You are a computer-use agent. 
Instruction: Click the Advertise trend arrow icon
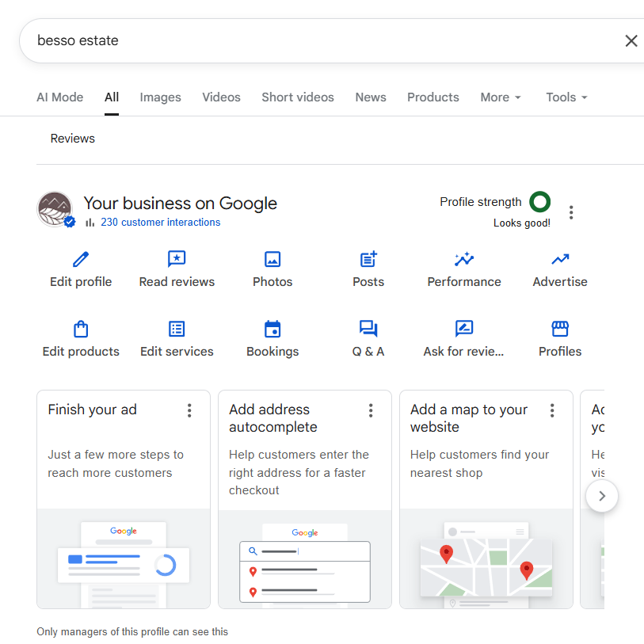[x=560, y=259]
